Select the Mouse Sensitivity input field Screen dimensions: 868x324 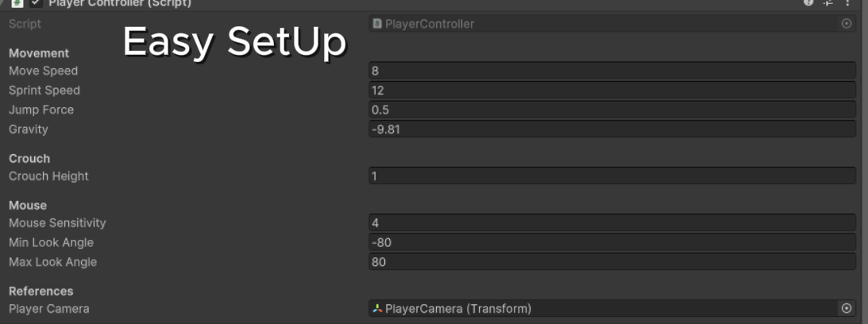[x=611, y=223]
